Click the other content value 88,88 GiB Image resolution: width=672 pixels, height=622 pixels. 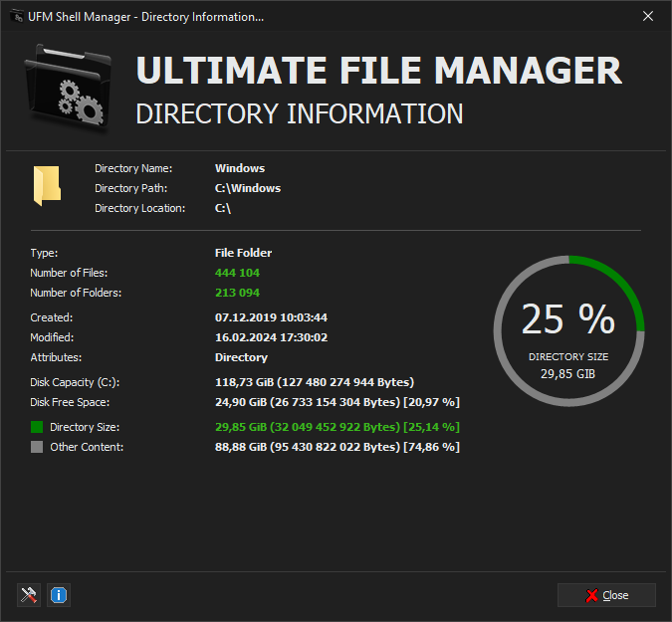337,447
